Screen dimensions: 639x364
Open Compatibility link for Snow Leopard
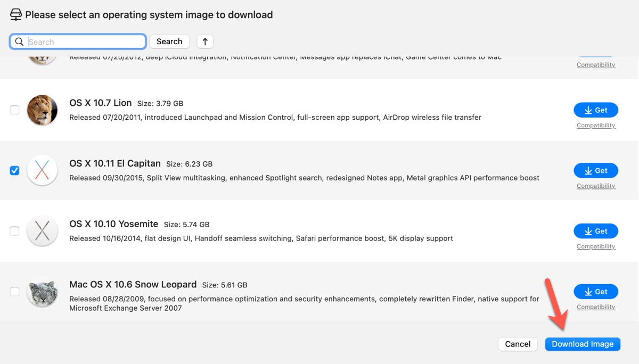click(596, 307)
